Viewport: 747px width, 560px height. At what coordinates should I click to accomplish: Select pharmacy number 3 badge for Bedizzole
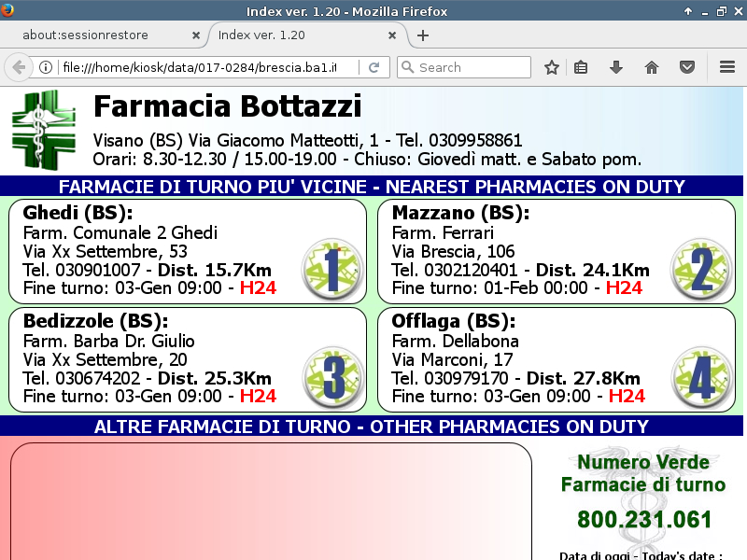332,377
